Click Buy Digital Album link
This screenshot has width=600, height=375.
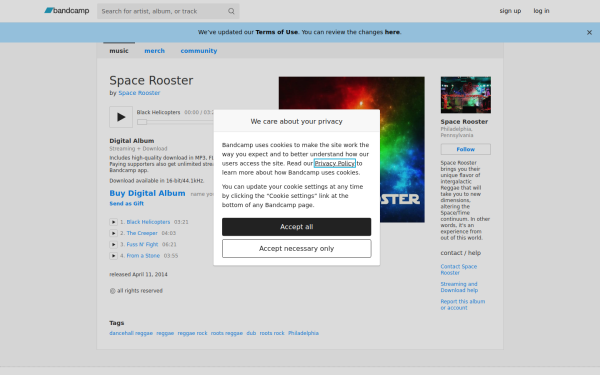pos(147,193)
